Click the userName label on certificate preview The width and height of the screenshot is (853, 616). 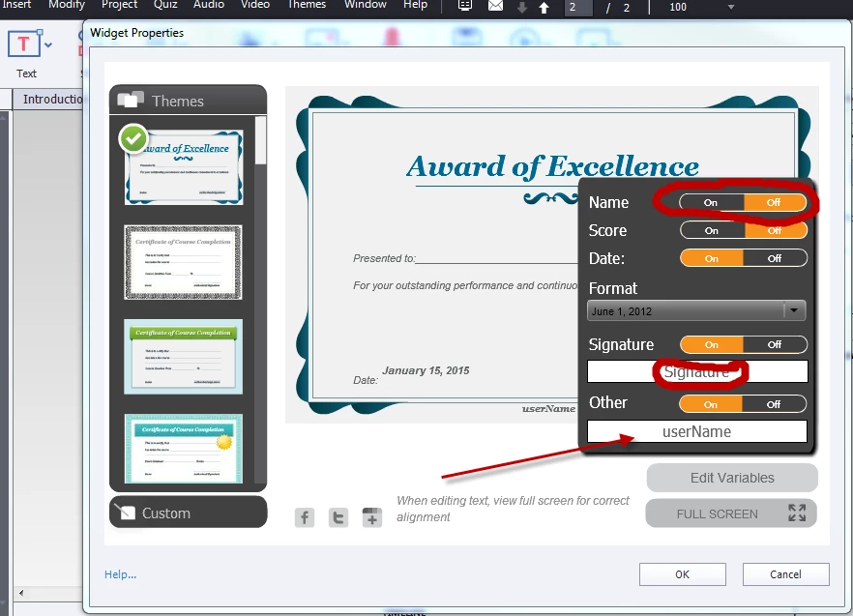[548, 409]
